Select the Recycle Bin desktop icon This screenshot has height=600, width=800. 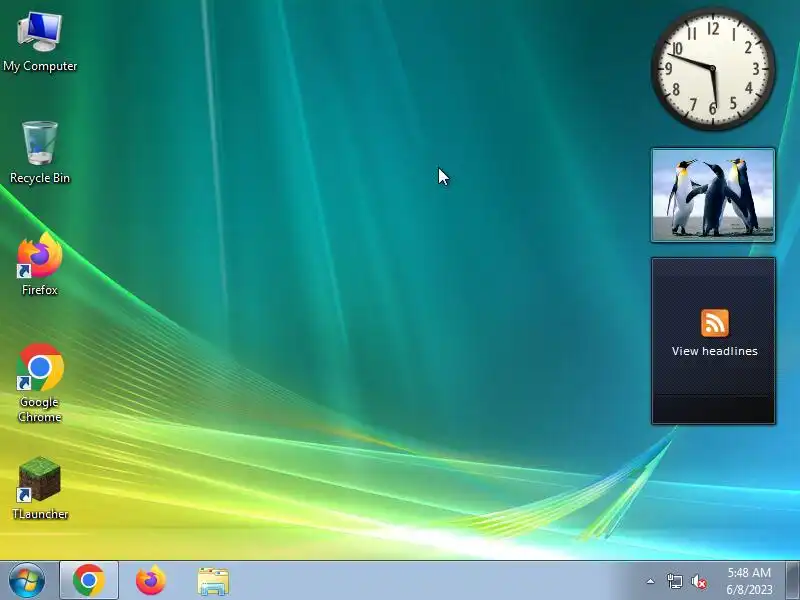point(40,153)
